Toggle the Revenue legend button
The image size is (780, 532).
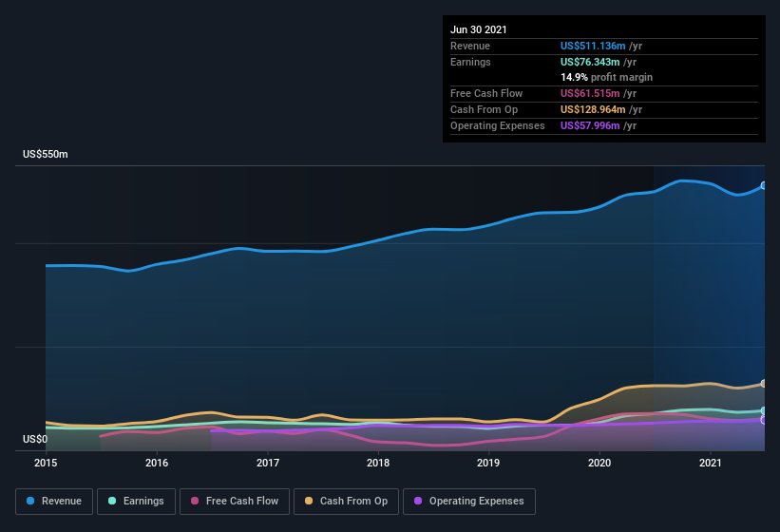[x=54, y=502]
